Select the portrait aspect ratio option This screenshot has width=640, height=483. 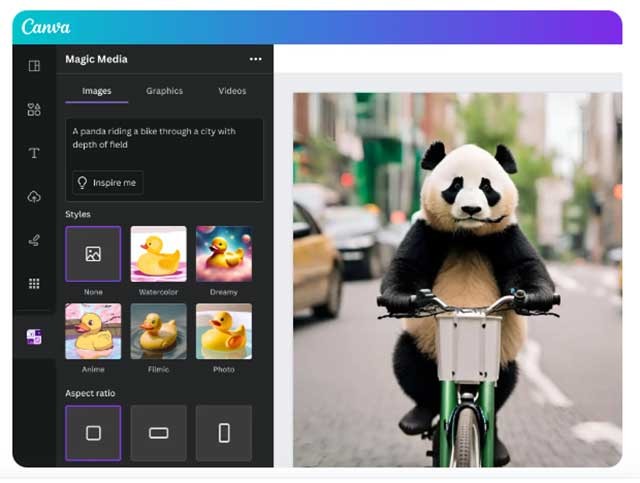point(224,433)
